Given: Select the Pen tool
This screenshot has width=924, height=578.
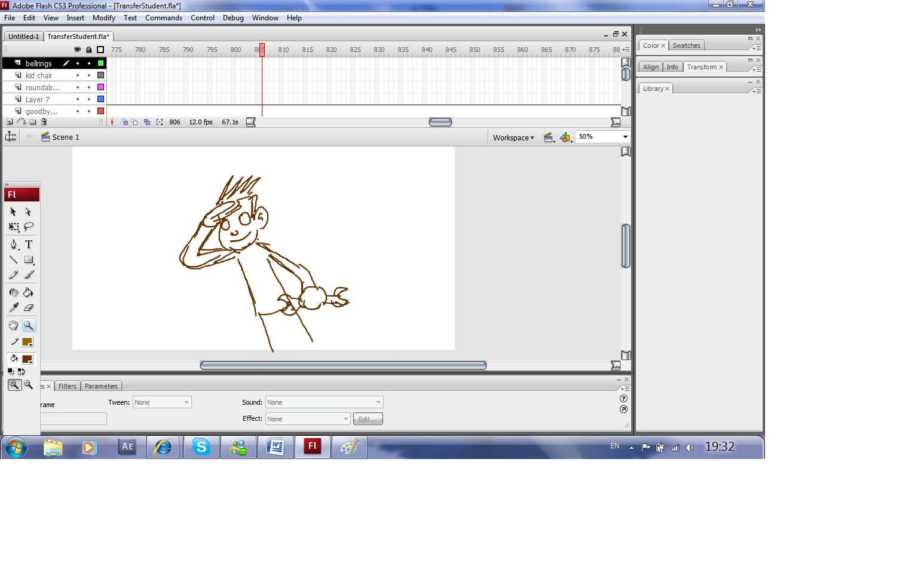Looking at the screenshot, I should click(x=14, y=244).
